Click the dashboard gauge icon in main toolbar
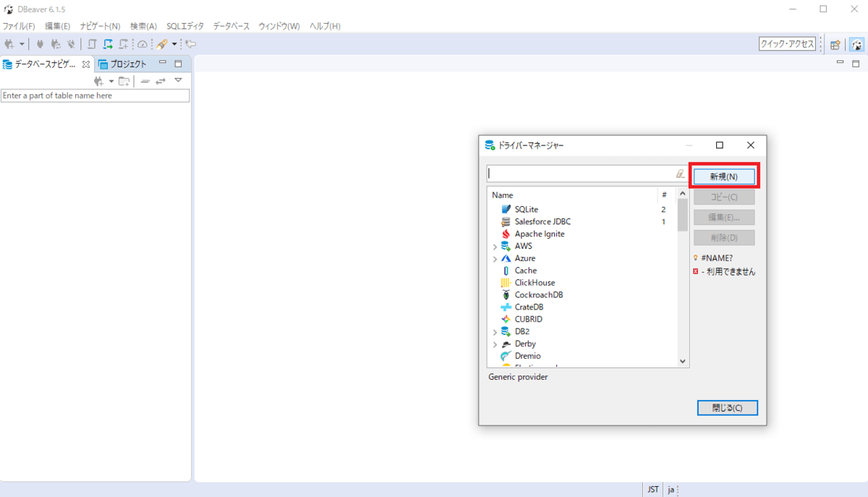Screen dimensions: 868x497 [142, 44]
